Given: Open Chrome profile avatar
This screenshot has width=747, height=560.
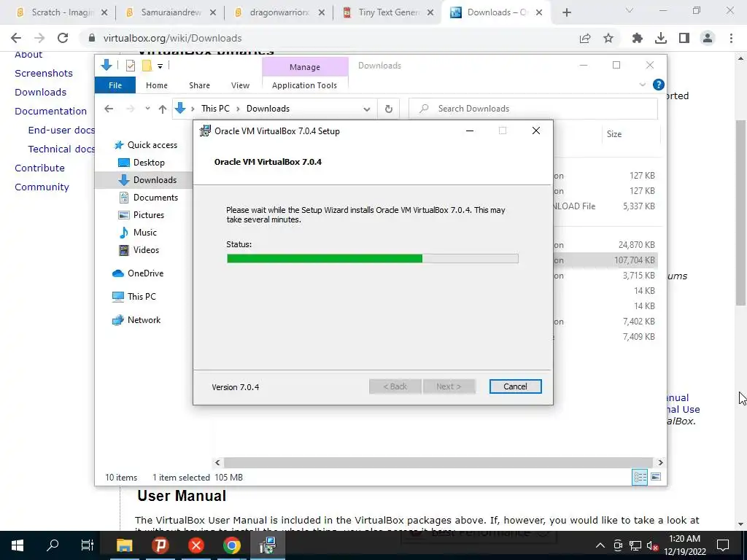Looking at the screenshot, I should point(708,38).
